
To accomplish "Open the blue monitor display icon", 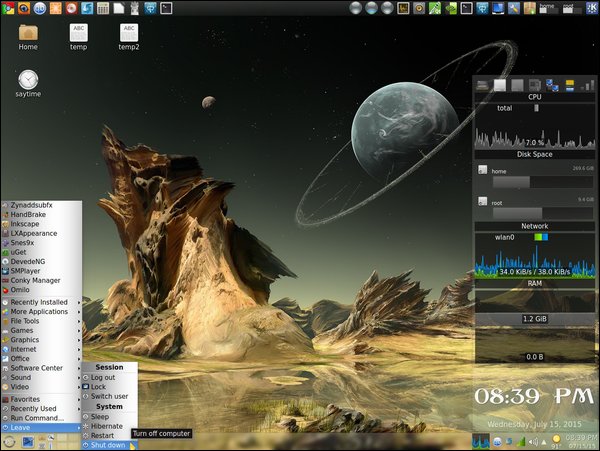I will 498,8.
